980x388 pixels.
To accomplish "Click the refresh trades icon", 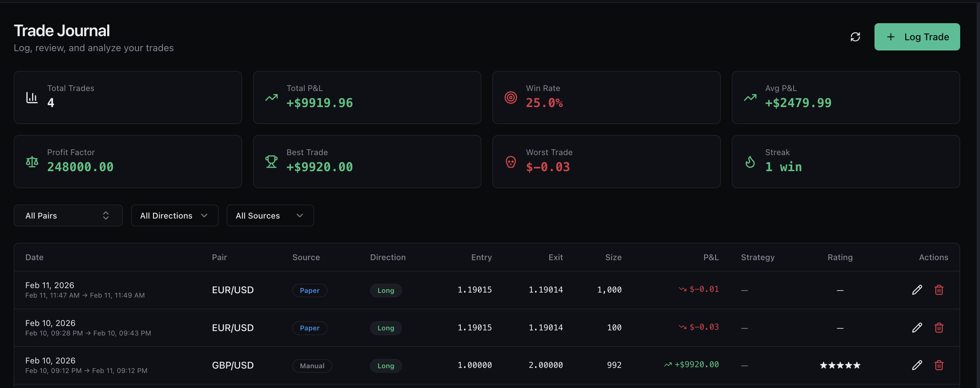I will [856, 36].
